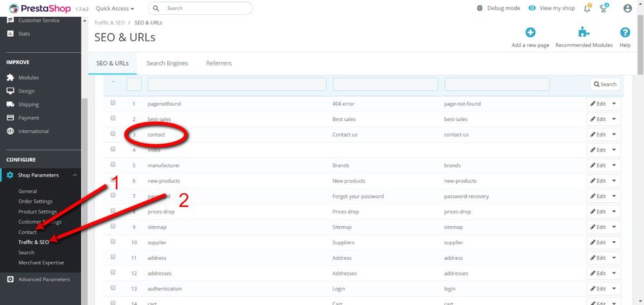The height and width of the screenshot is (305, 644).
Task: Focus the top Search input field
Action: click(200, 8)
